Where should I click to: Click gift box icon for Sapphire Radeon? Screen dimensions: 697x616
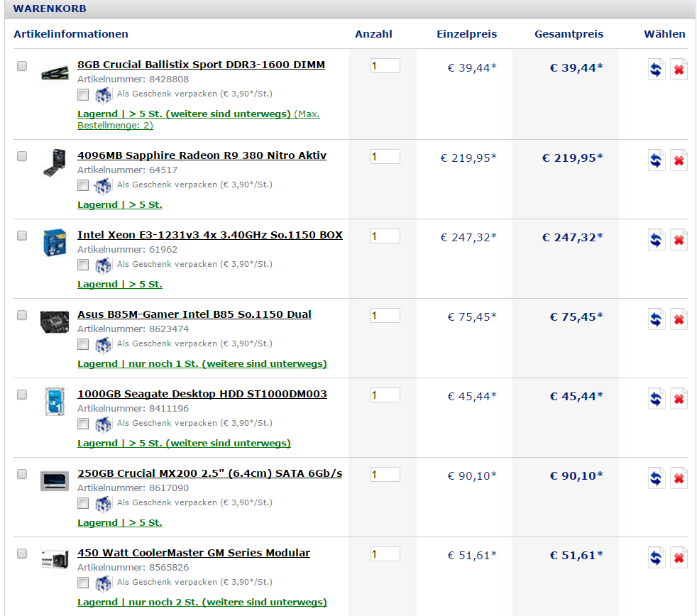pos(103,186)
